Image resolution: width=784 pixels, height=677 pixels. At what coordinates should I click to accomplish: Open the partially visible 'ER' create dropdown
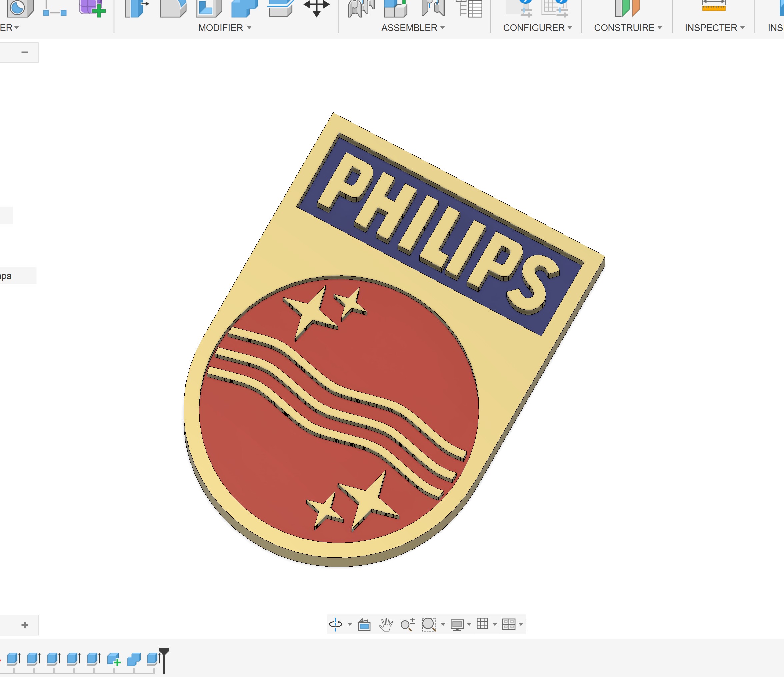[x=9, y=28]
